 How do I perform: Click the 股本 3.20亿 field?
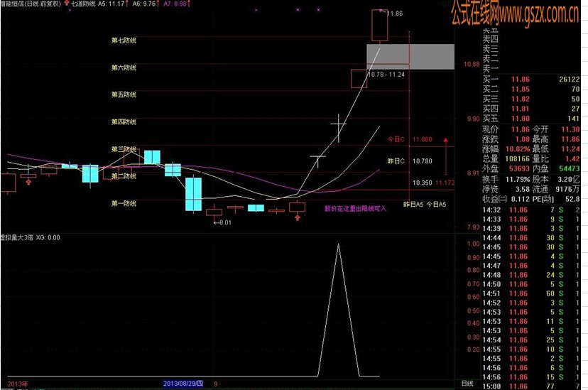tap(556, 179)
